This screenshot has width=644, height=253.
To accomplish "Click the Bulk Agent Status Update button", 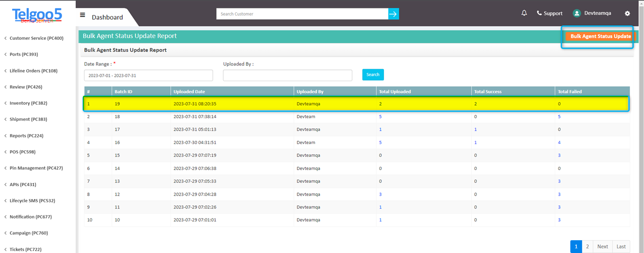I will 600,36.
